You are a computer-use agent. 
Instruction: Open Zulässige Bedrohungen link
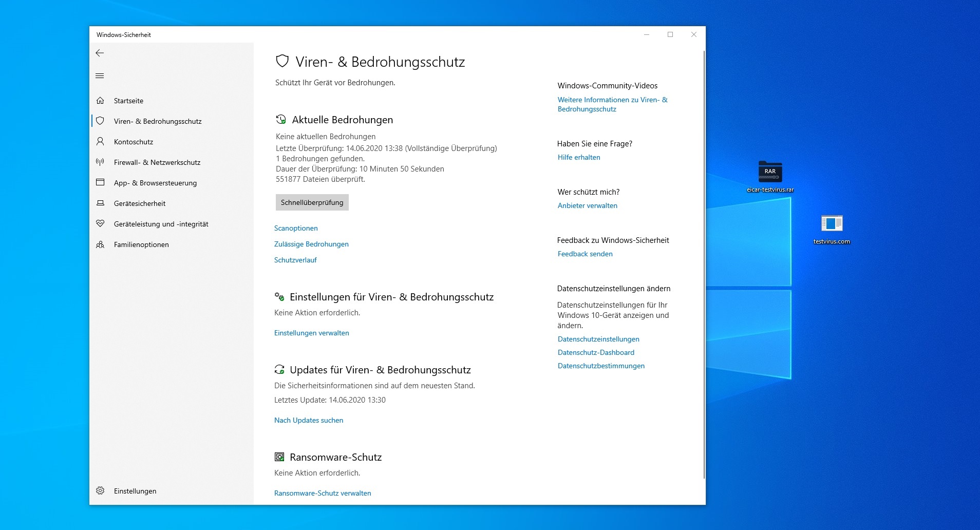tap(311, 244)
